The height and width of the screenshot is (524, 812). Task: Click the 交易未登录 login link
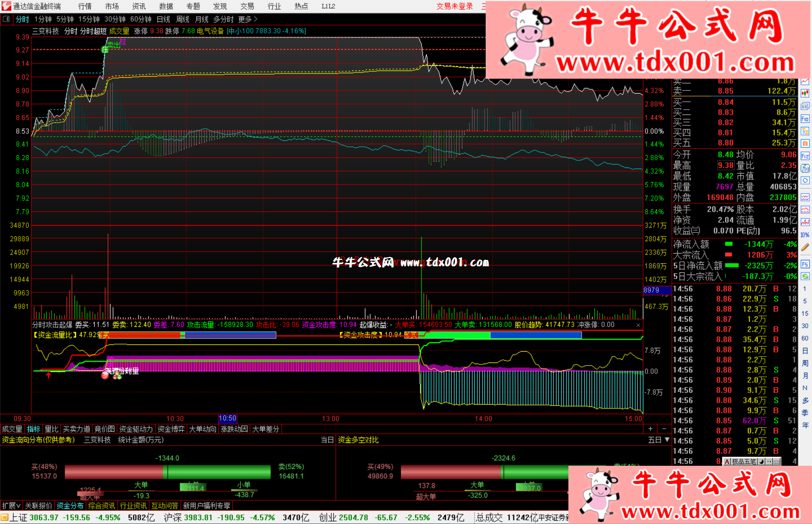coord(454,6)
